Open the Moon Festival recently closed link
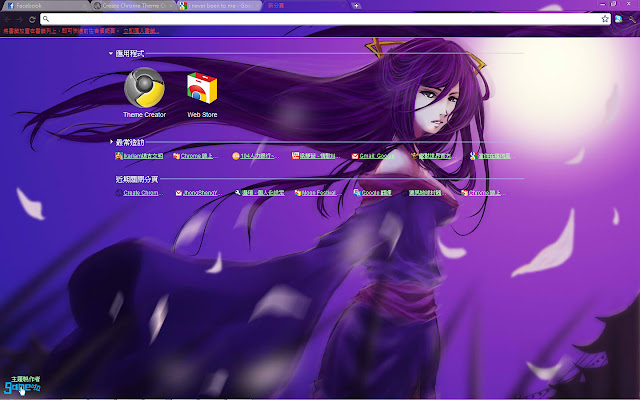The width and height of the screenshot is (640, 400). [316, 192]
